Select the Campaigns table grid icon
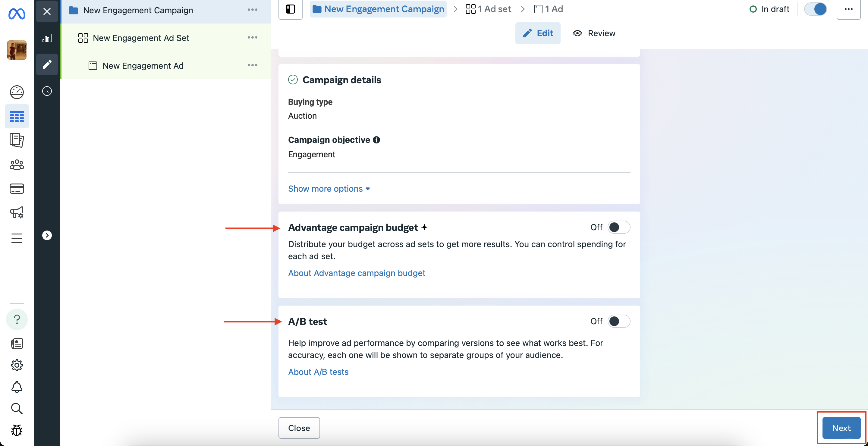This screenshot has width=868, height=446. coord(17,117)
